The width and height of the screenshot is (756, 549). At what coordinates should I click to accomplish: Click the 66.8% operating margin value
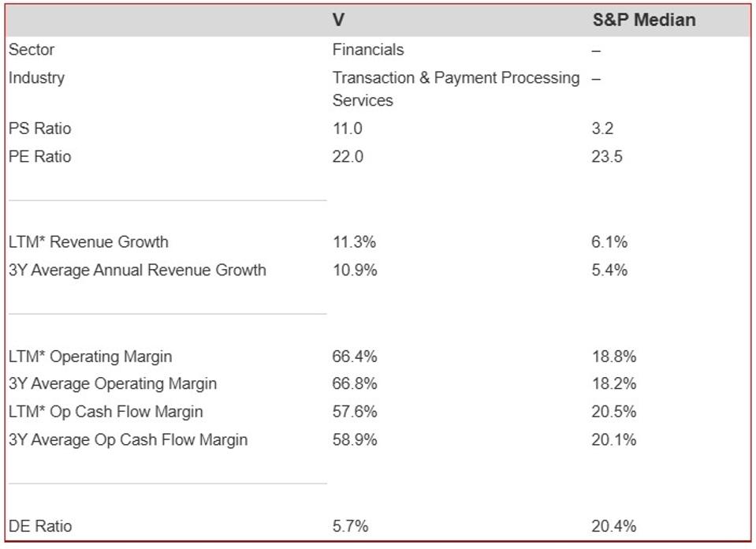pyautogui.click(x=354, y=384)
